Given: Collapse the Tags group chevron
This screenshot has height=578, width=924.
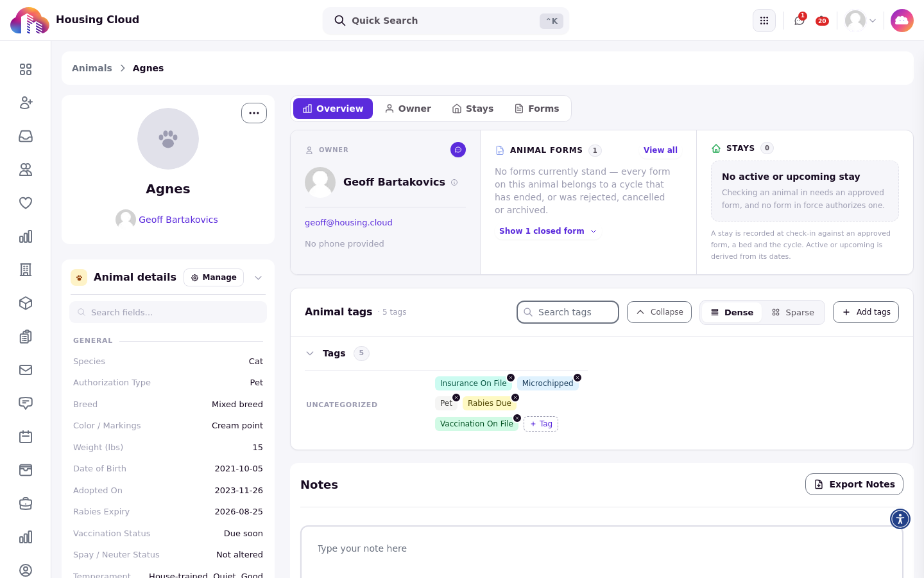Looking at the screenshot, I should [310, 353].
